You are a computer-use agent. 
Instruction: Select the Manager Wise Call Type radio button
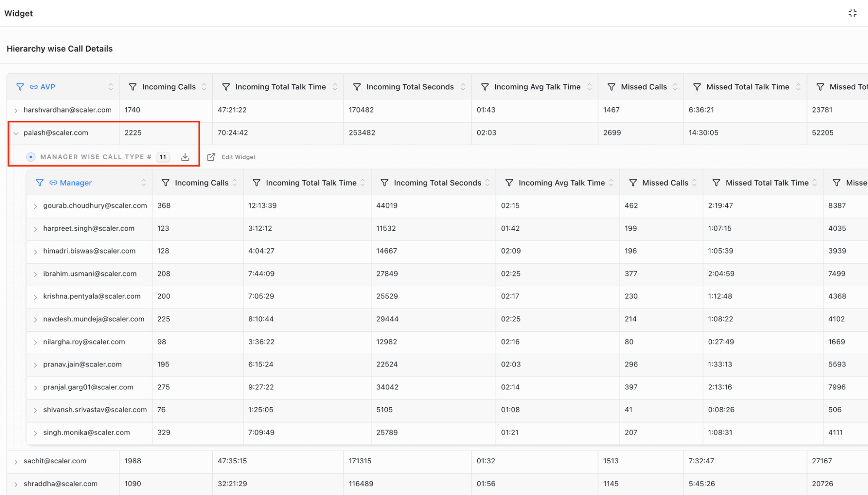(31, 157)
